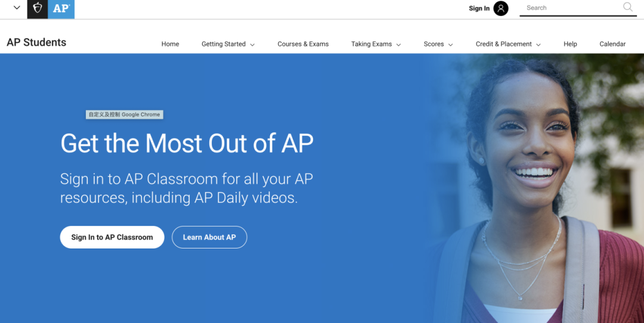
Task: Open the Help page link
Action: 570,44
